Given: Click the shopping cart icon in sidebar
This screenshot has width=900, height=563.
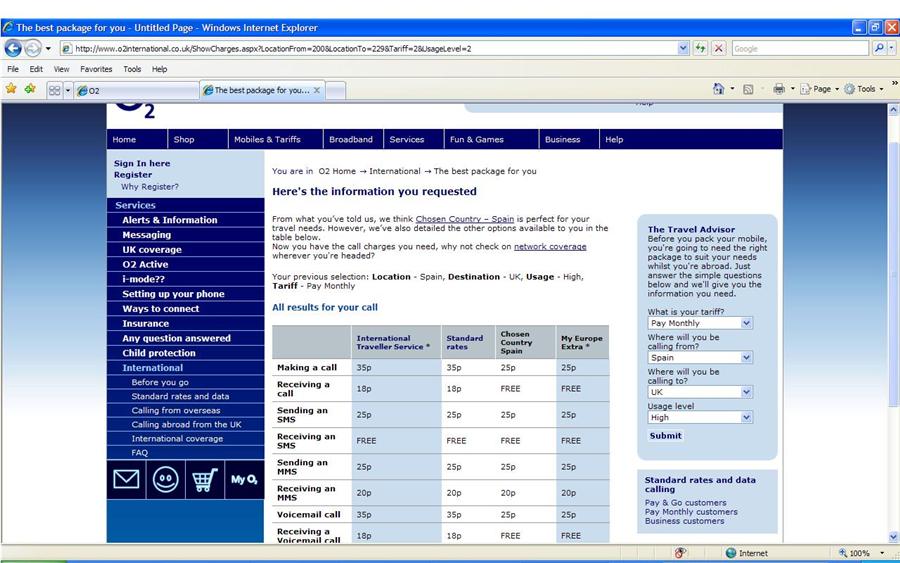Looking at the screenshot, I should [205, 480].
